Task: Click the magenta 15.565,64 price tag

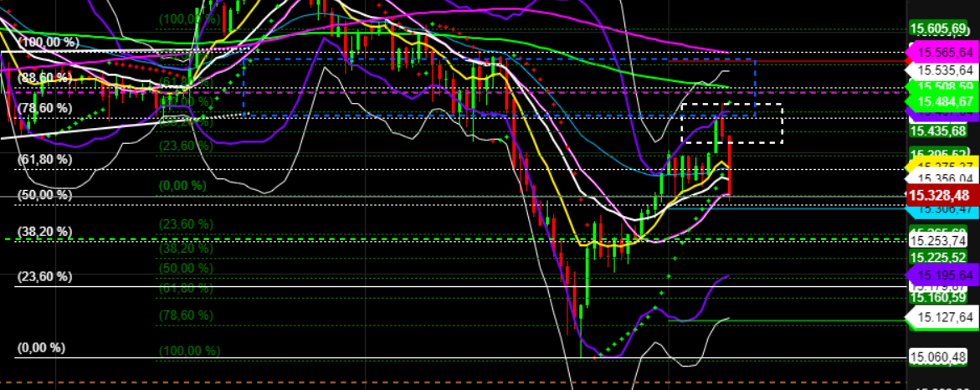Action: click(943, 52)
